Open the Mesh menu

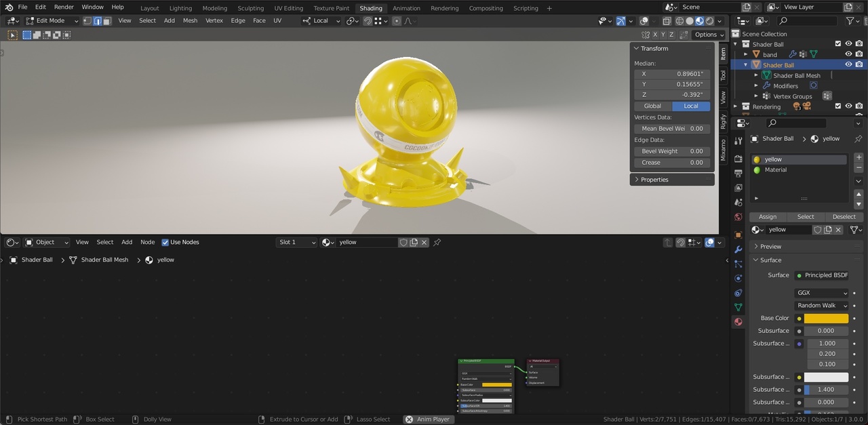click(x=190, y=21)
